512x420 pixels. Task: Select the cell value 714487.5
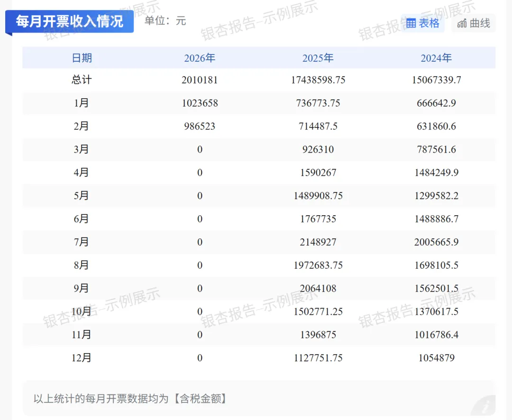click(x=318, y=127)
